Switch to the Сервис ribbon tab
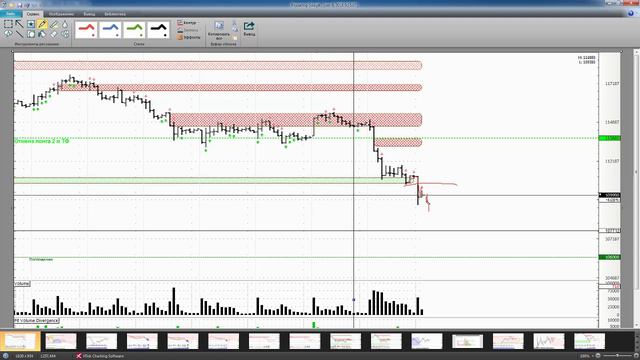This screenshot has height=360, width=640. tap(33, 14)
